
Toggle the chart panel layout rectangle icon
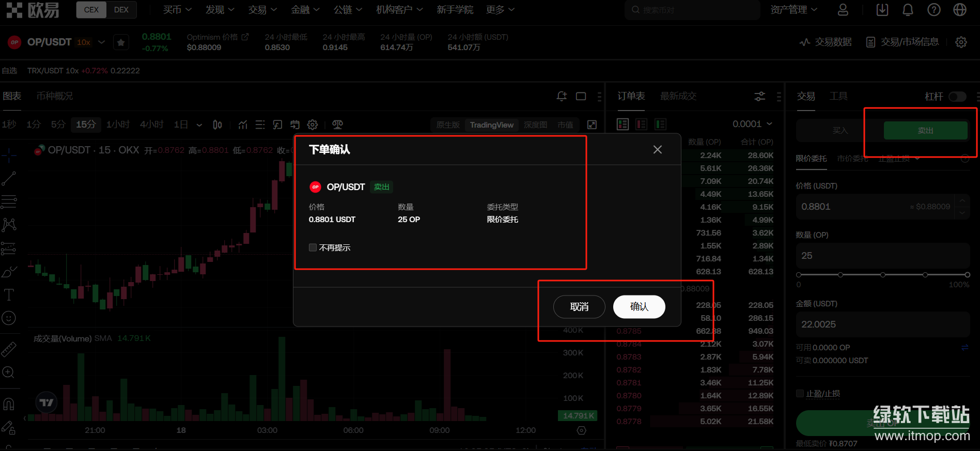click(581, 96)
